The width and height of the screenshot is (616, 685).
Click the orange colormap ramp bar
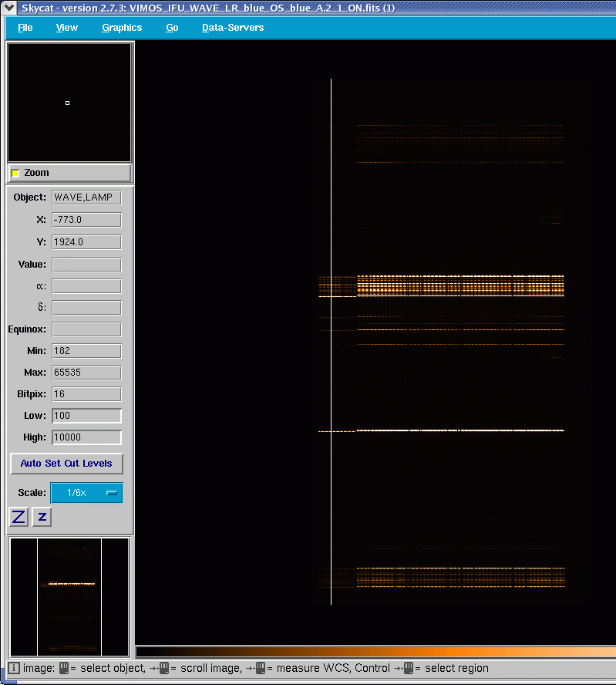[376, 653]
